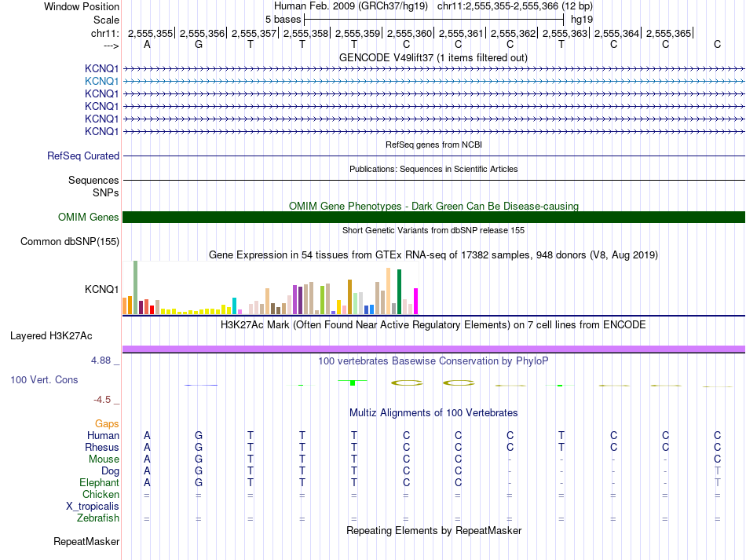
Task: Open the Layered H3K27Ac track label
Action: (x=51, y=336)
